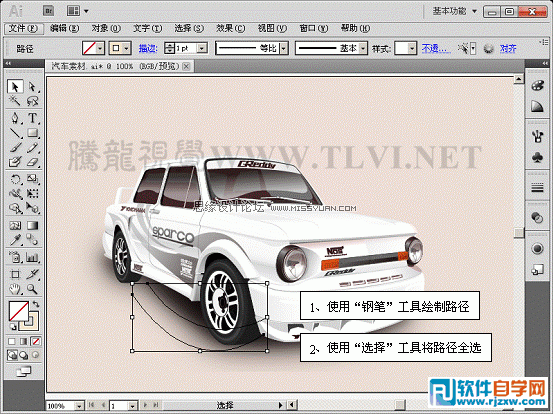The width and height of the screenshot is (553, 414).
Task: Click the large fill color box in toolbar
Action: click(19, 311)
